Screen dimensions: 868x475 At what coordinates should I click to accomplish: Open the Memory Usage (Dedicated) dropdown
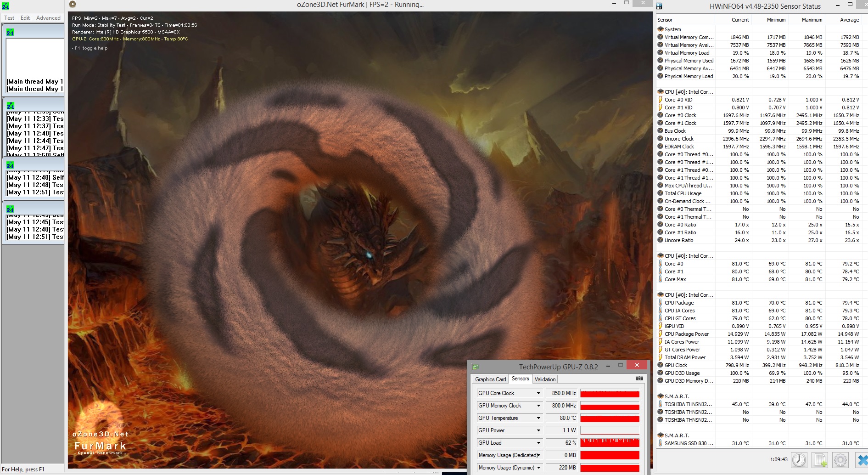pos(538,455)
